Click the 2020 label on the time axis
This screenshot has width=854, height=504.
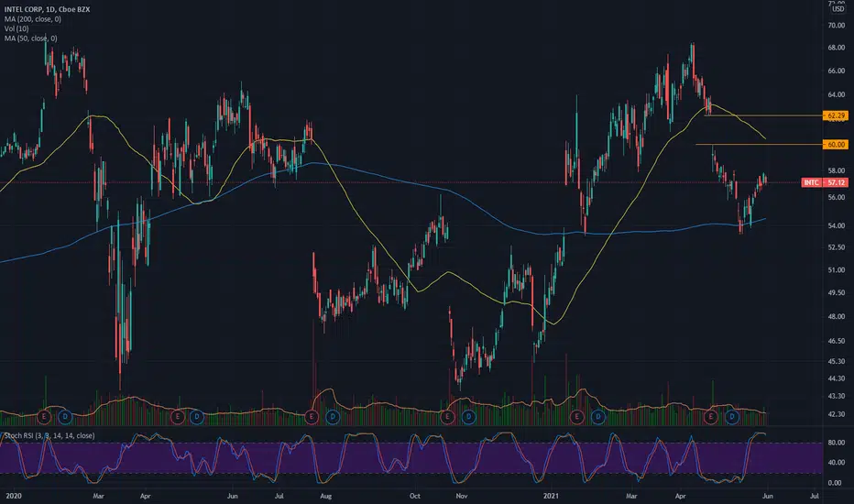tap(14, 496)
